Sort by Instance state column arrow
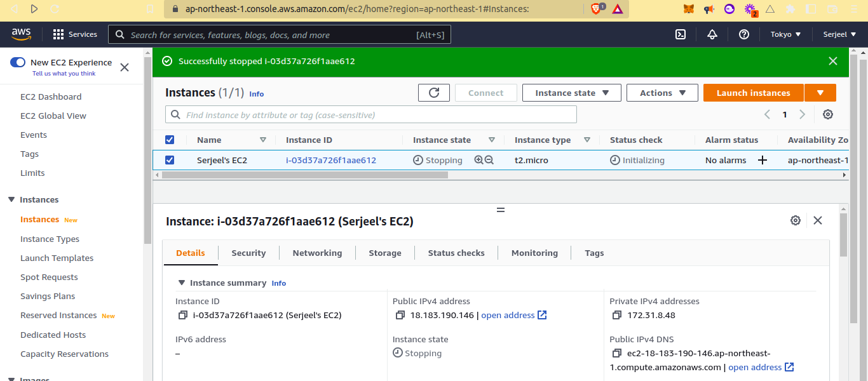 click(x=492, y=140)
